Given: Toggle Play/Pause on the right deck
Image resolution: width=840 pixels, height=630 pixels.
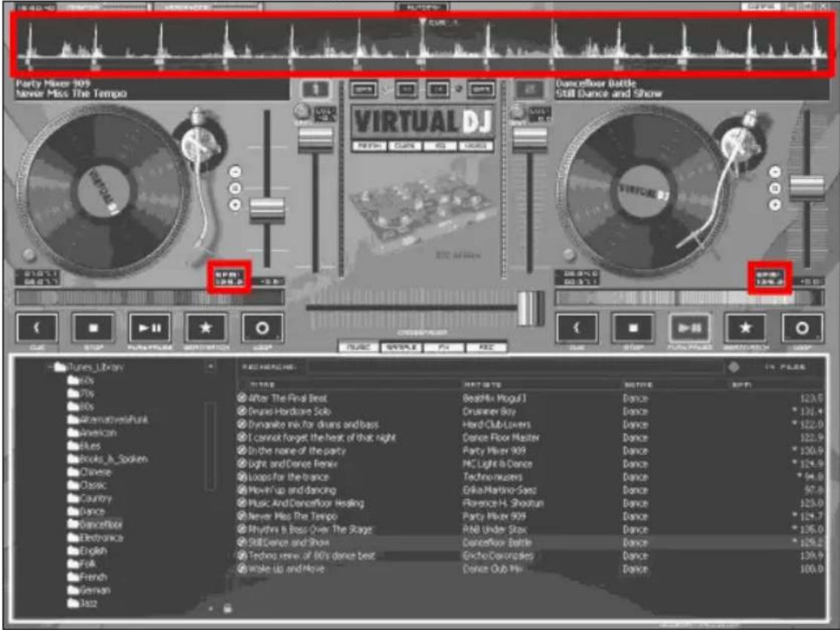Looking at the screenshot, I should click(x=689, y=327).
